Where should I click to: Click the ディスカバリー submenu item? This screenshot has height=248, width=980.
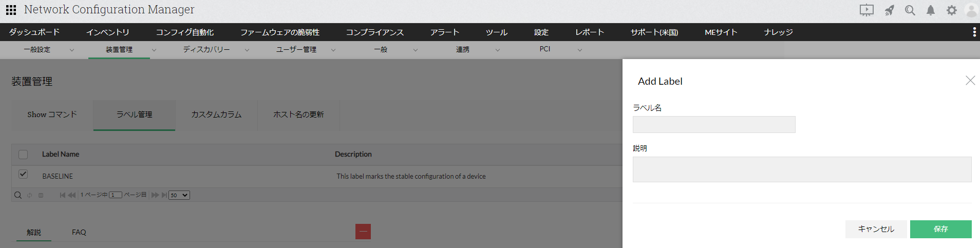(x=206, y=50)
